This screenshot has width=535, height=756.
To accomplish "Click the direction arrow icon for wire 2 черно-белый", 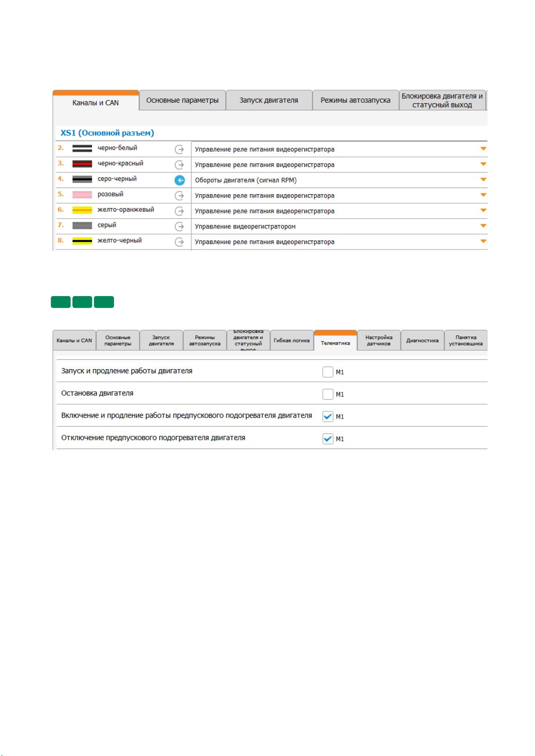I will [x=179, y=149].
